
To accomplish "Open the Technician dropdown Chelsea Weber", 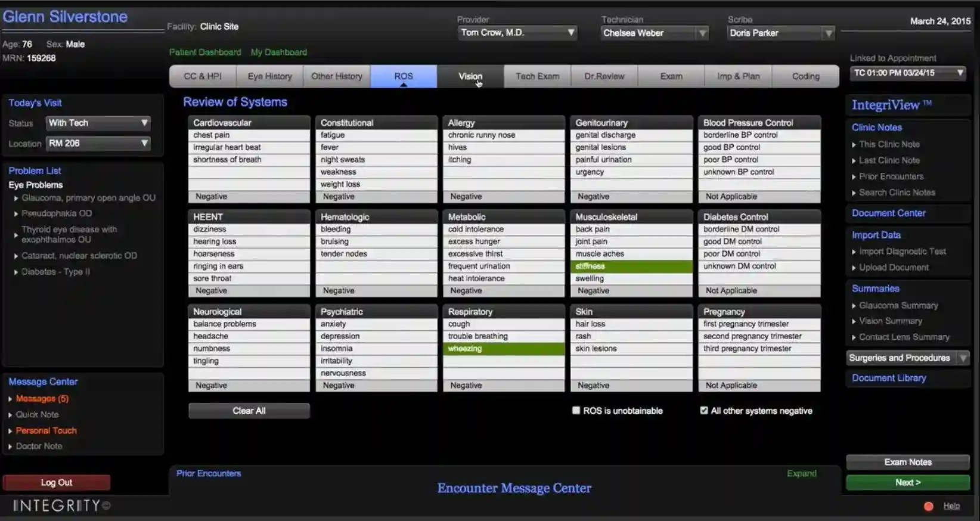I will pos(655,33).
